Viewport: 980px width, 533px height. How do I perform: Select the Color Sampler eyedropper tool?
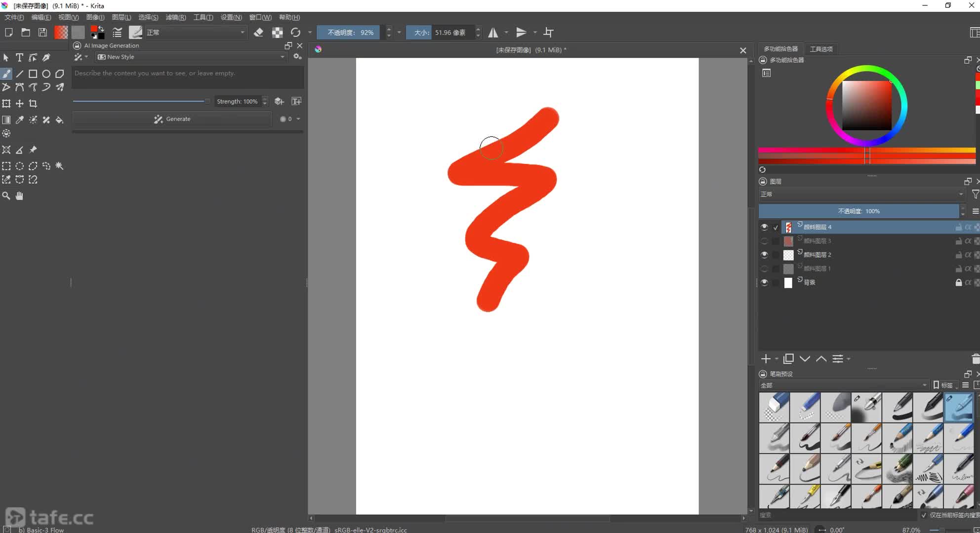pyautogui.click(x=19, y=120)
